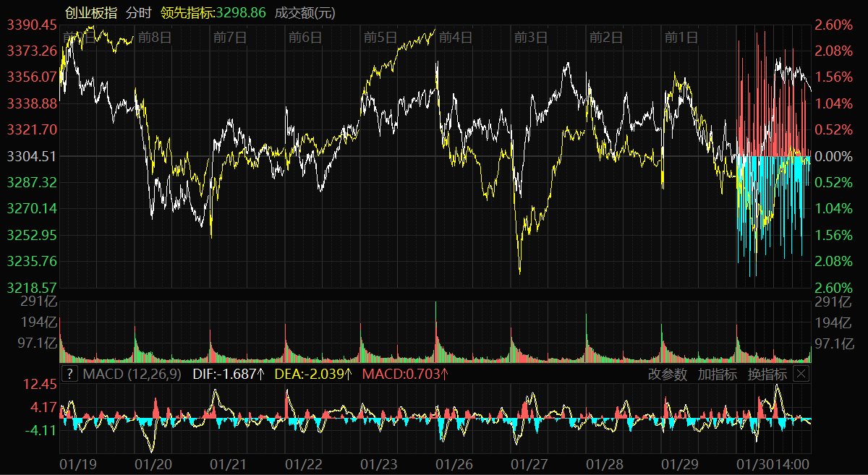Select the 前8日 day marker

click(x=154, y=38)
